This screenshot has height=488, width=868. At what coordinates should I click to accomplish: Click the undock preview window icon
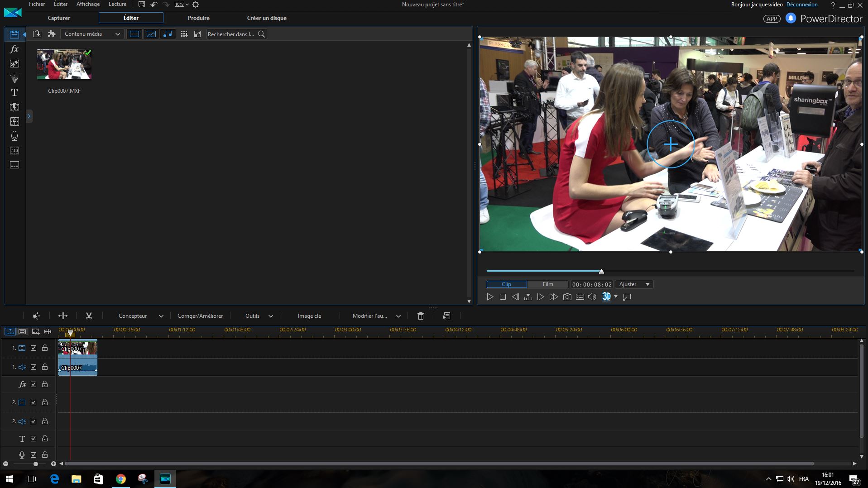point(627,297)
